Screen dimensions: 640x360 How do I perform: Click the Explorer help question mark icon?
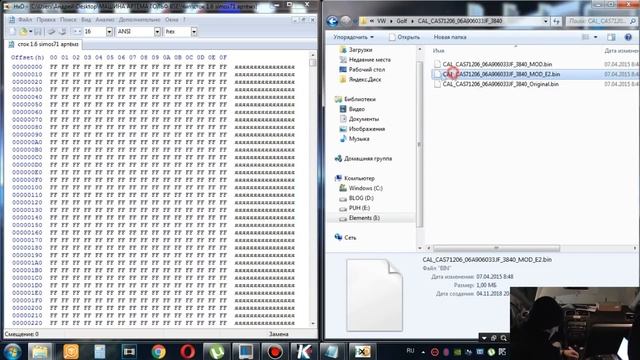[628, 37]
